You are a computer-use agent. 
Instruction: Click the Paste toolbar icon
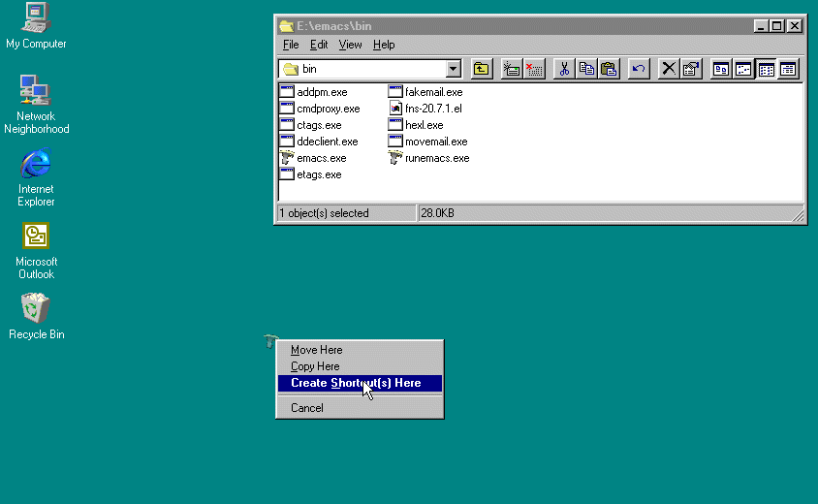609,69
